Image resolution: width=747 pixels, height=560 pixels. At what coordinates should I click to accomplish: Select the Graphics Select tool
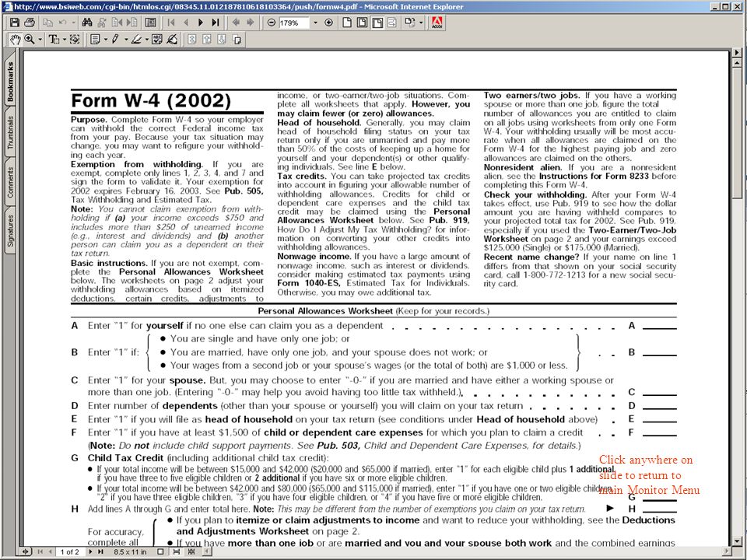coord(75,40)
